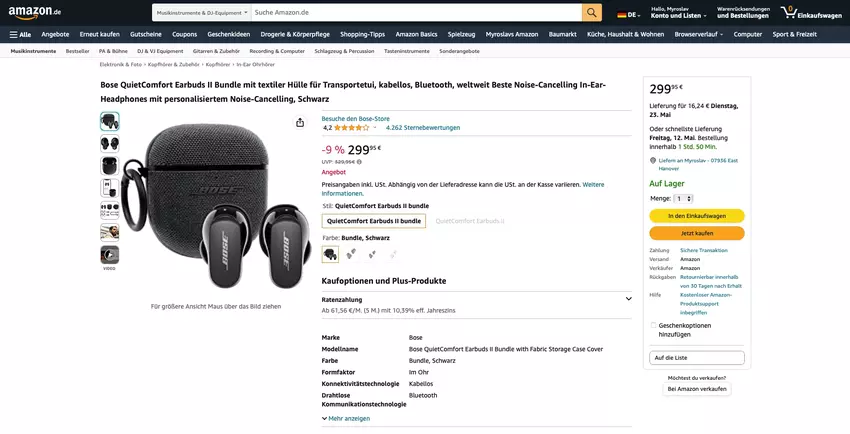The width and height of the screenshot is (850, 434).
Task: Select the video thumbnail
Action: tap(109, 255)
